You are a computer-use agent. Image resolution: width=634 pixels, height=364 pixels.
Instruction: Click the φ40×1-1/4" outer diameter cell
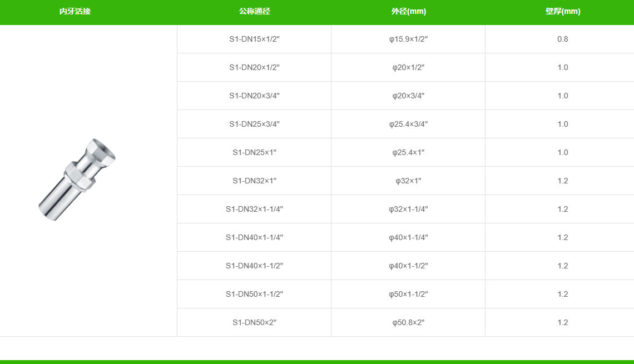pos(408,237)
